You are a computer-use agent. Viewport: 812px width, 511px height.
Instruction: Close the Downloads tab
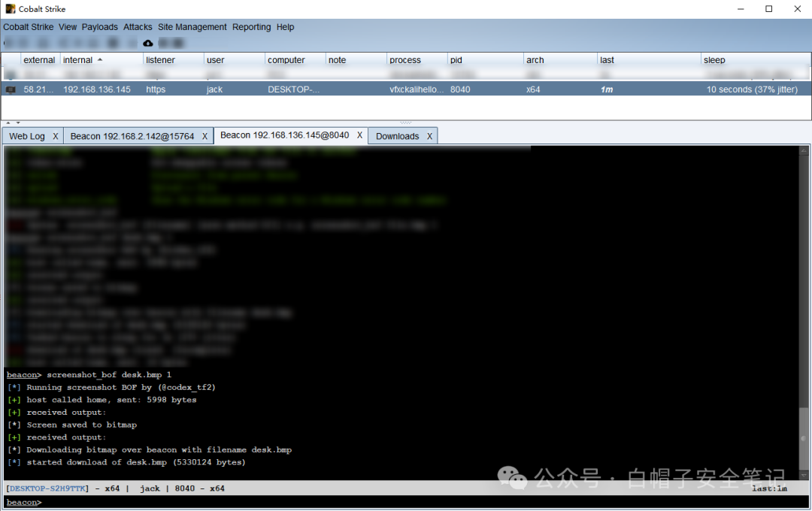coord(429,136)
